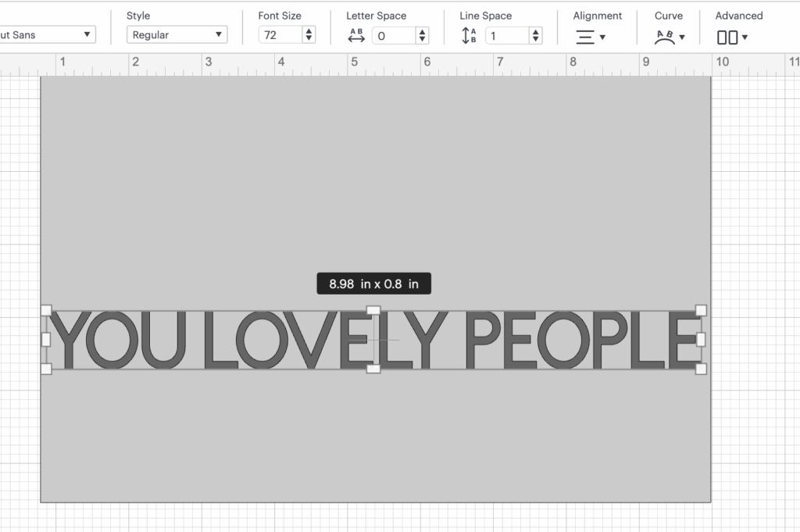Adjust the Letter Space stepper arrows
The height and width of the screenshot is (532, 800).
423,35
